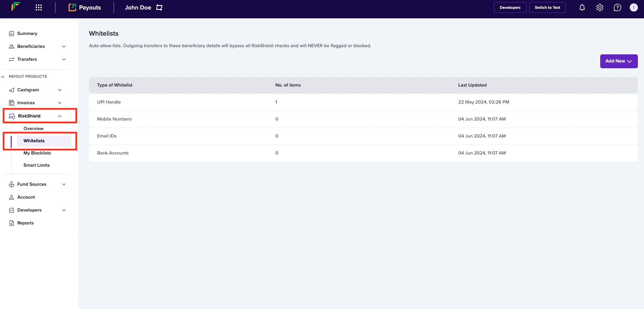Click the Payouts product title

(90, 7)
